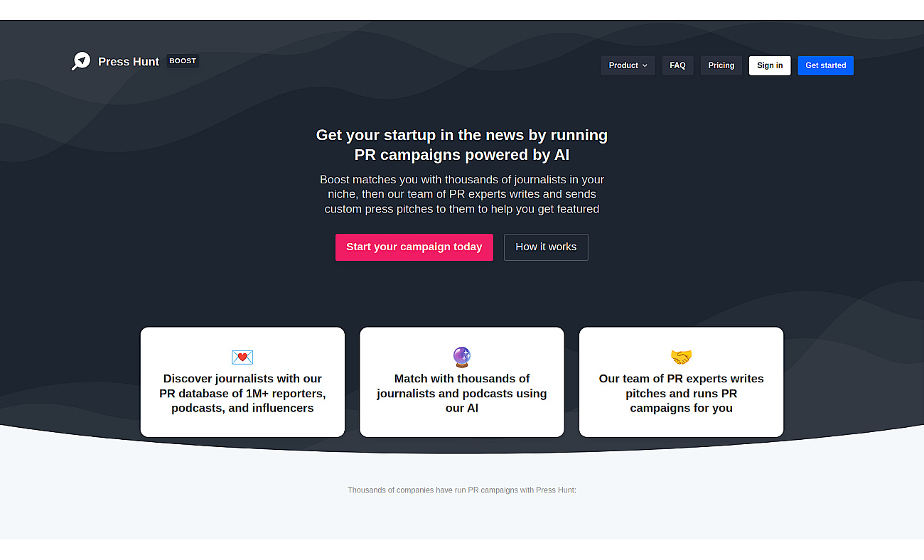Click the Sign in button
This screenshot has height=560, width=924.
(770, 65)
